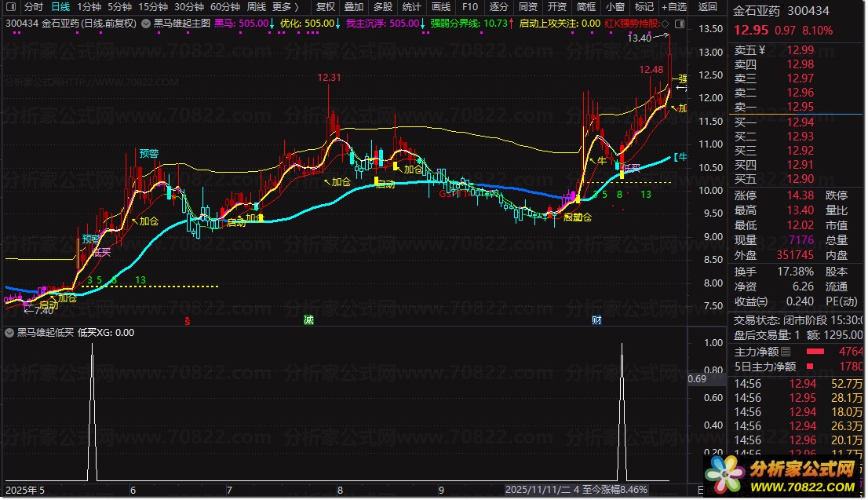The image size is (868, 500).
Task: Click 外盘 351745 value
Action: 795,254
